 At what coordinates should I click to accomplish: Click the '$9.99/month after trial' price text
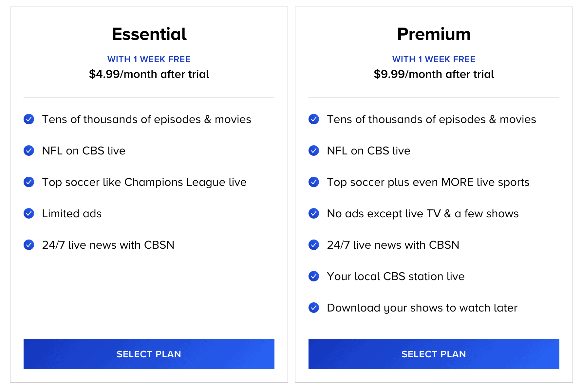(x=434, y=74)
